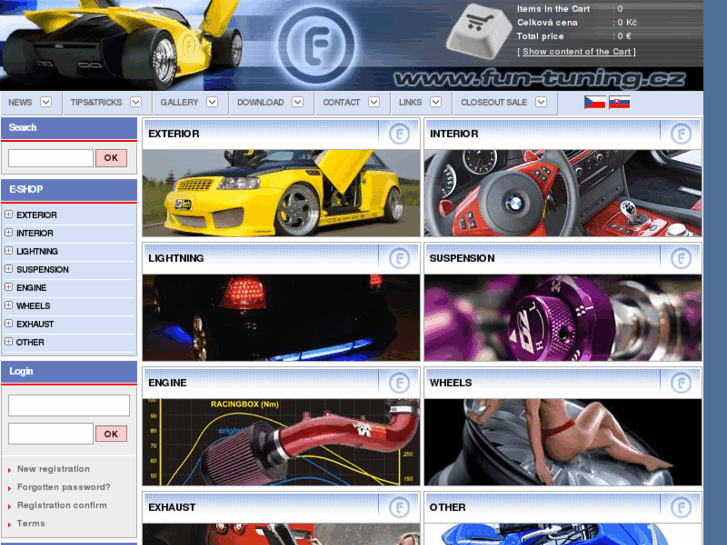Open the Terms link
The height and width of the screenshot is (545, 727).
coord(31,523)
